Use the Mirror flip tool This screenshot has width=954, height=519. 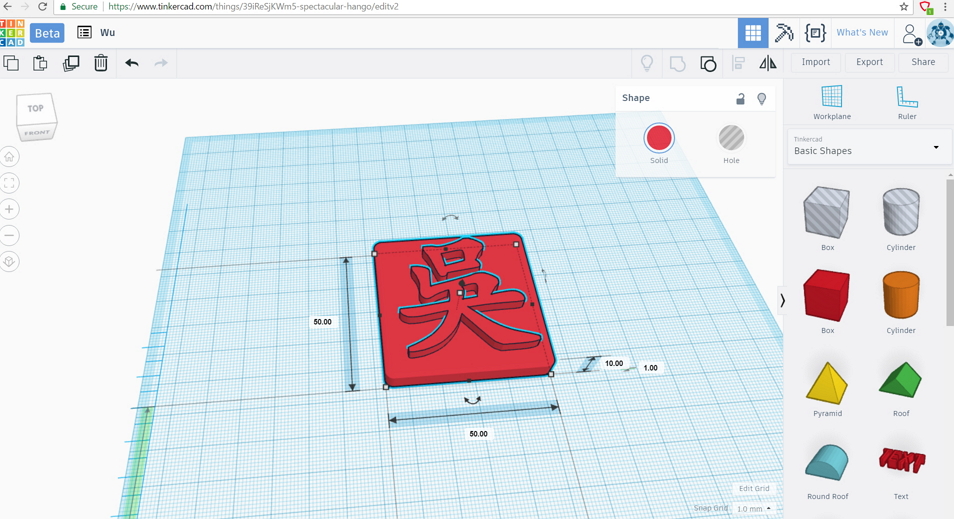[768, 63]
